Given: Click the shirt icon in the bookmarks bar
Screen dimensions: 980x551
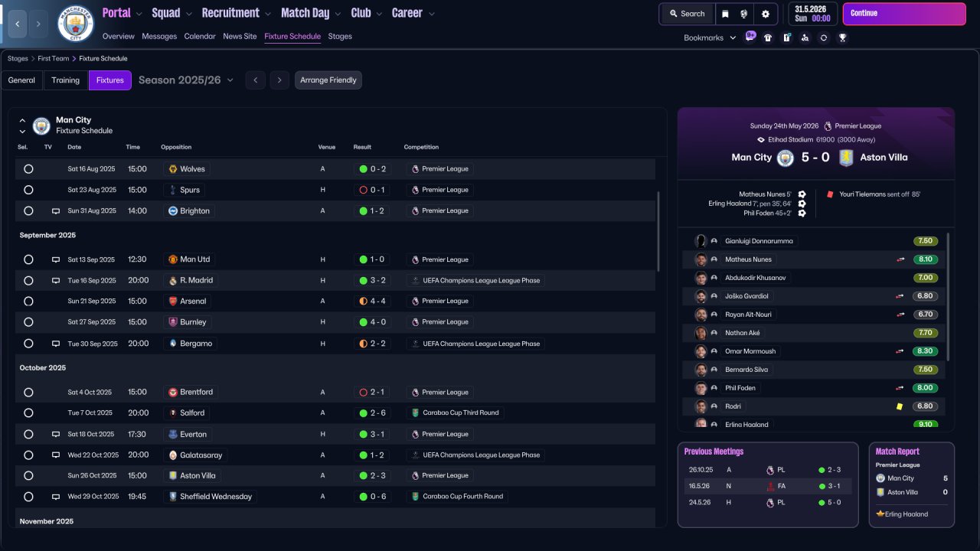Looking at the screenshot, I should pyautogui.click(x=768, y=37).
